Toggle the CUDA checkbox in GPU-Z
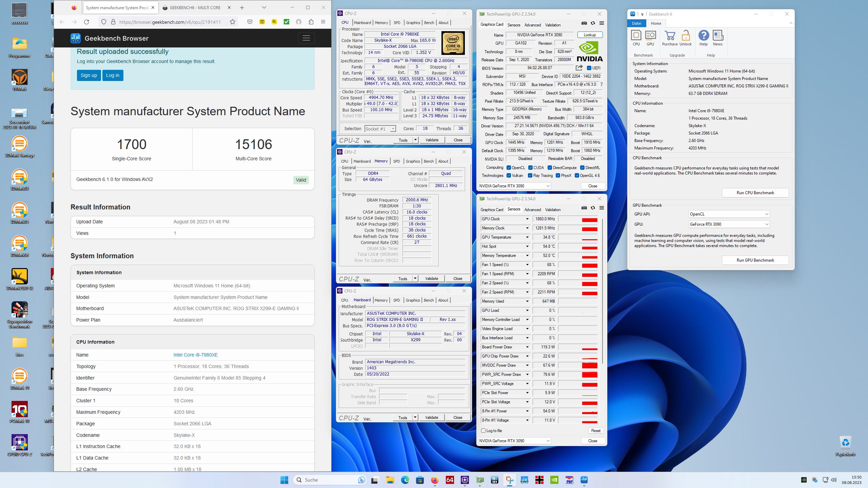The height and width of the screenshot is (488, 868). coord(530,168)
